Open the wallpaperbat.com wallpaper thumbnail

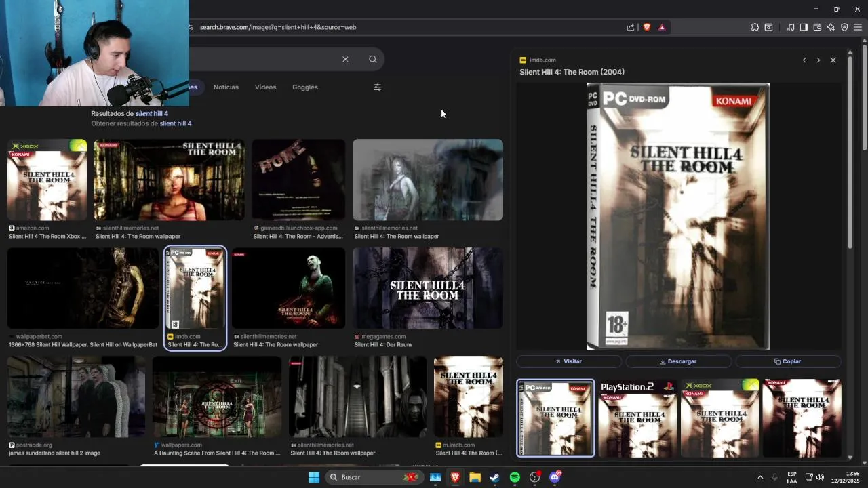(83, 288)
